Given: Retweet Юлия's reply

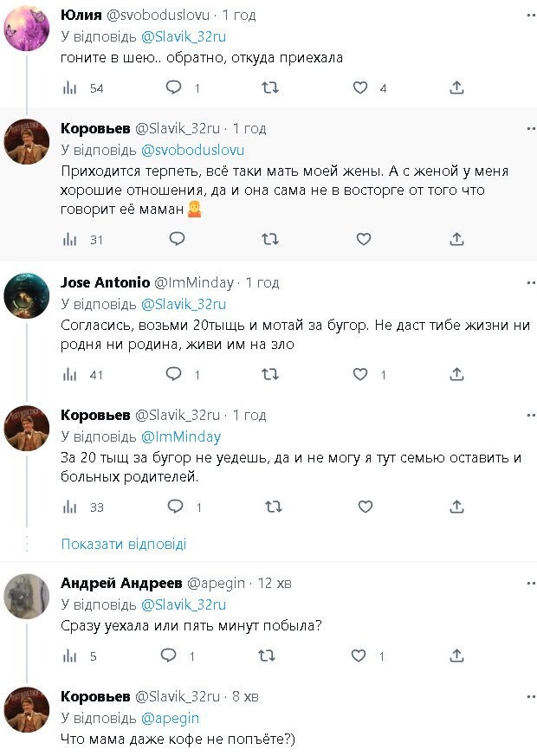Looking at the screenshot, I should 269,87.
